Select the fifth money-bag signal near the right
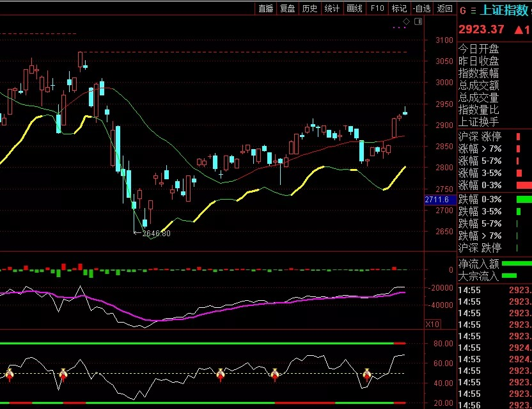The height and width of the screenshot is (409, 532). (367, 374)
